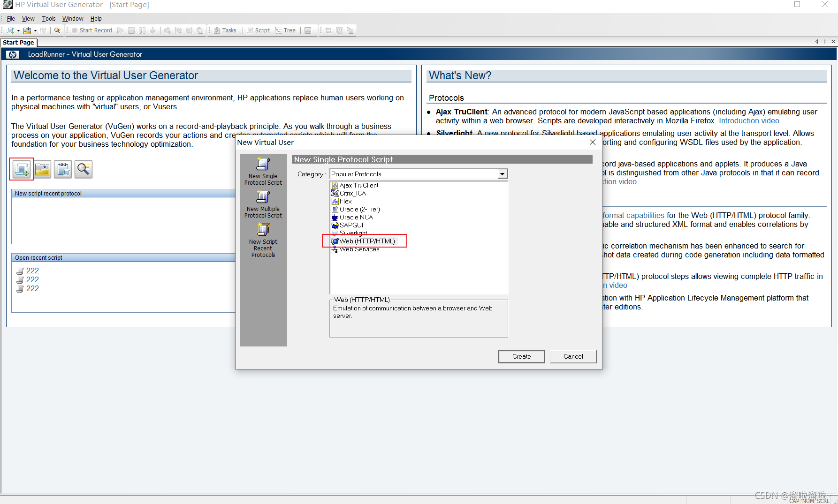Open the Window menu

click(73, 19)
